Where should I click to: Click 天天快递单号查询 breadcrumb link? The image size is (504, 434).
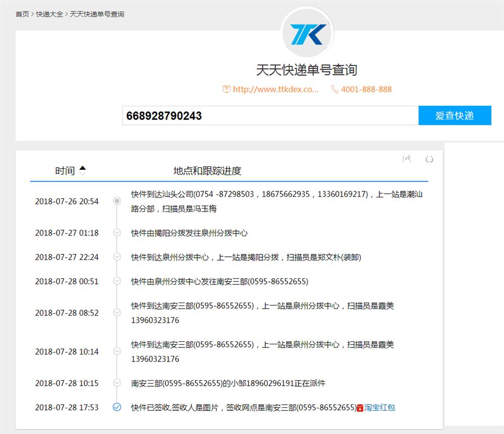coord(97,14)
